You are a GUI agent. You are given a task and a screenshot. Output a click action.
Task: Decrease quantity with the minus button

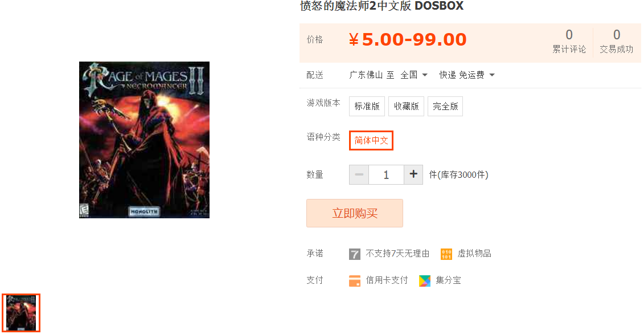[x=359, y=174]
